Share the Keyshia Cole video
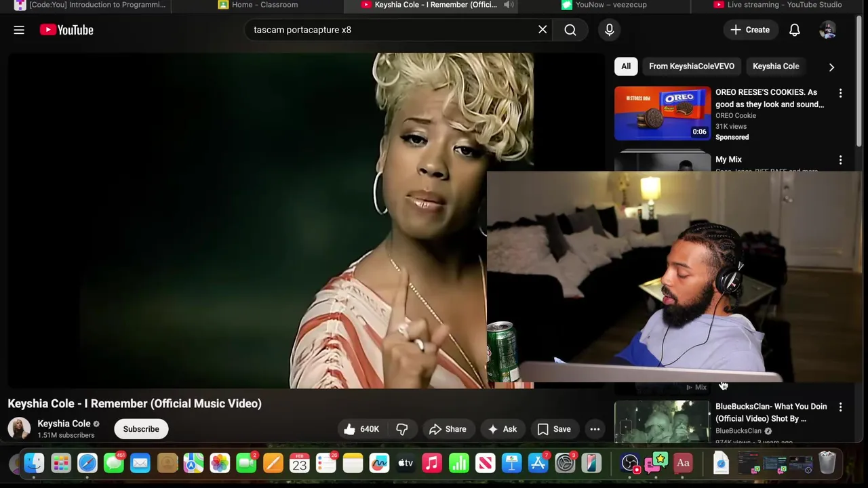Screen dimensions: 868x488 (x=448, y=429)
